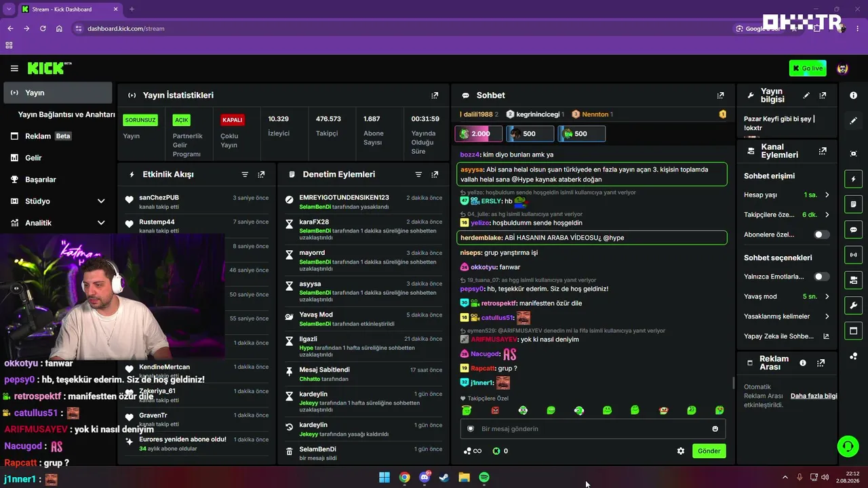The image size is (868, 488).
Task: Insert the angel halo green emote
Action: [467, 410]
